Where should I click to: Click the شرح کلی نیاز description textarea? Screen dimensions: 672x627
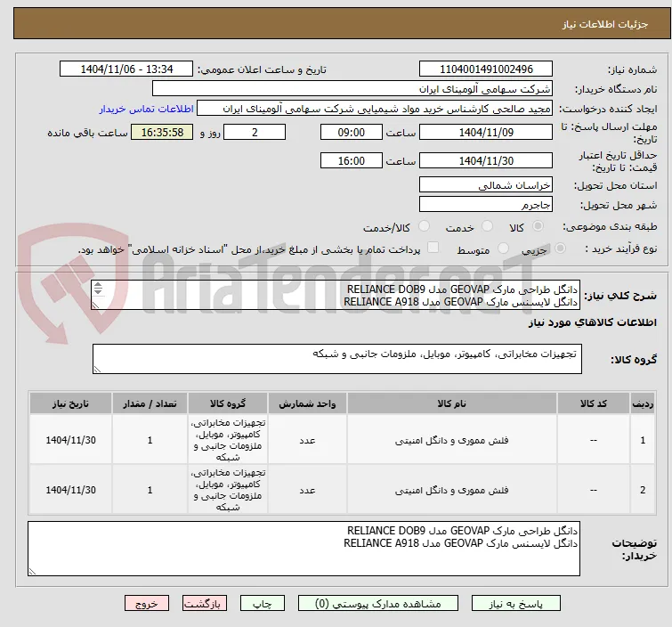coord(336,295)
